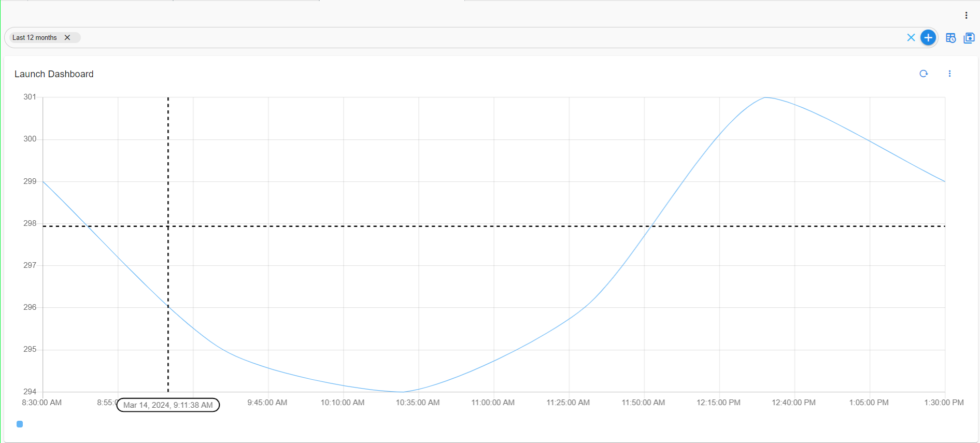Click the 10:35:00 AM x-axis label
980x443 pixels.
(418, 403)
